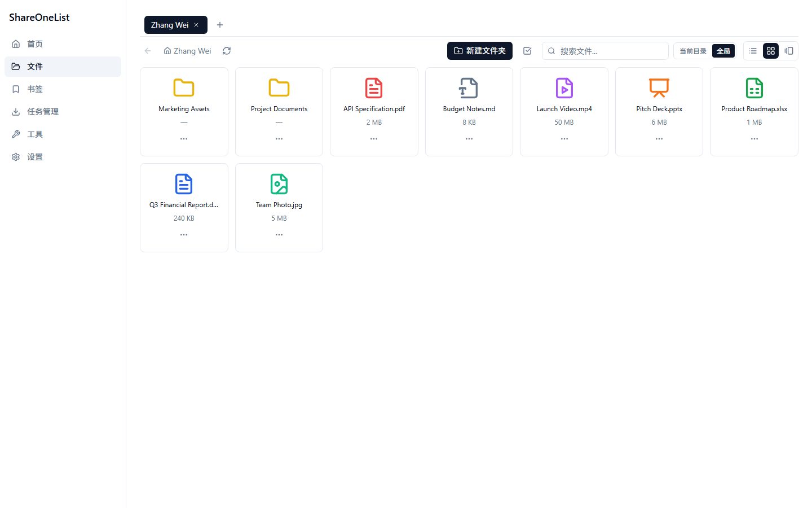Expand more options for API Specification.pdf
Viewport: 812px width, 508px height.
[374, 139]
